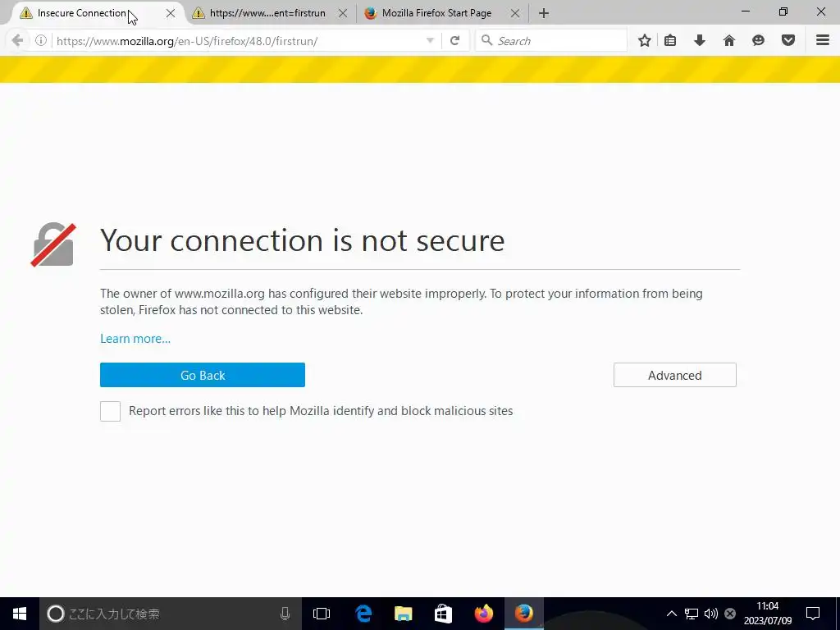Screen dimensions: 840x630
Task: Open the Hello chat smiley icon
Action: coord(758,40)
